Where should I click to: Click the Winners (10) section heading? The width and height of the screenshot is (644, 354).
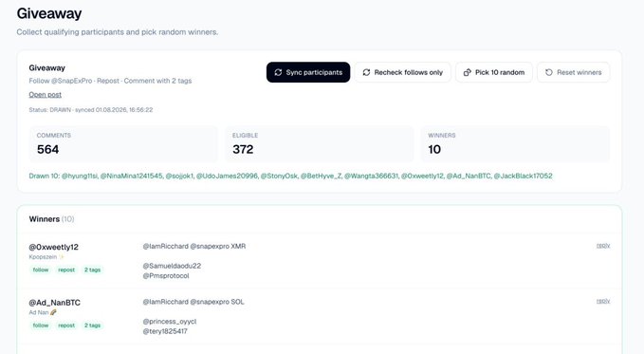[x=52, y=219]
